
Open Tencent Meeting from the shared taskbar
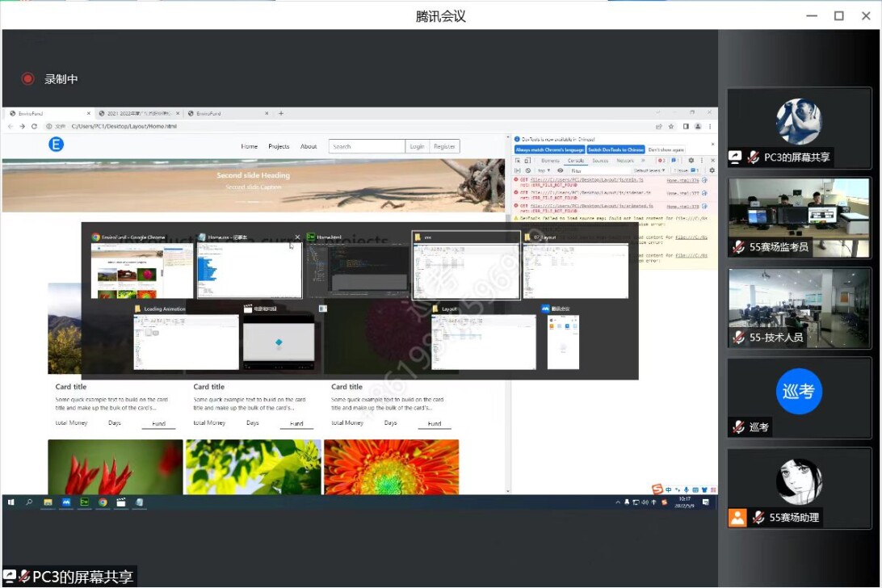(66, 502)
